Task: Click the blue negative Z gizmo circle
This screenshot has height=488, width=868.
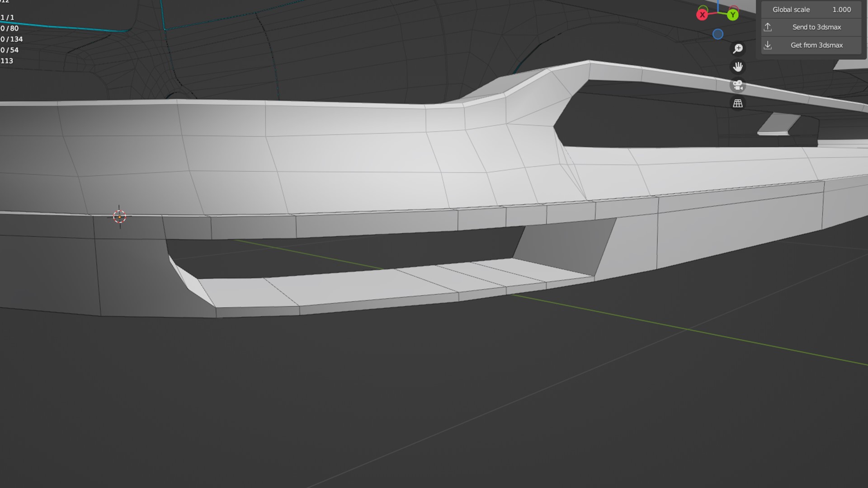Action: [718, 34]
